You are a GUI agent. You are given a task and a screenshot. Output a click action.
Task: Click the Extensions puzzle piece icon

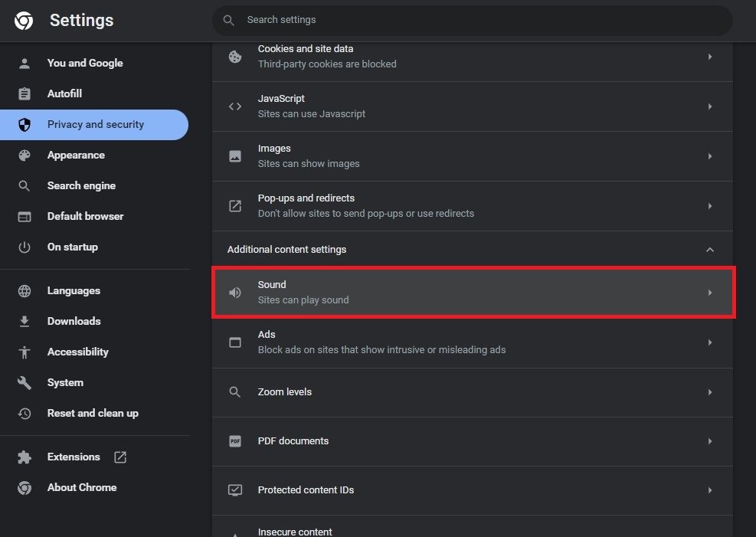25,457
